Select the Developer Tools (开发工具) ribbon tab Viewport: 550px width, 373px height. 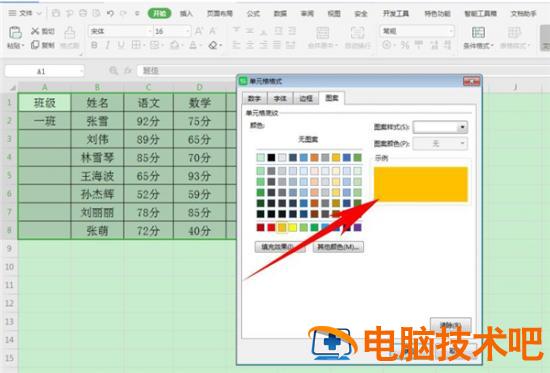396,13
